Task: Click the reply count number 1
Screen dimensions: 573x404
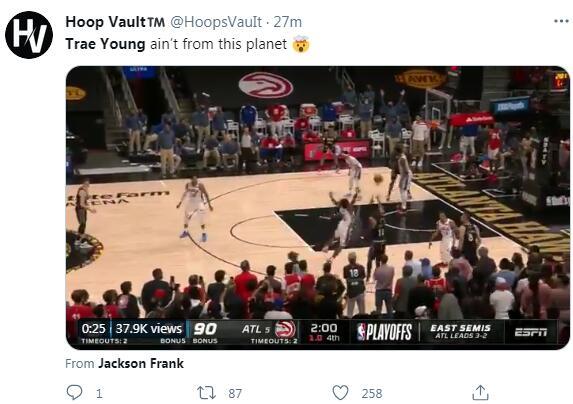Action: tap(99, 393)
